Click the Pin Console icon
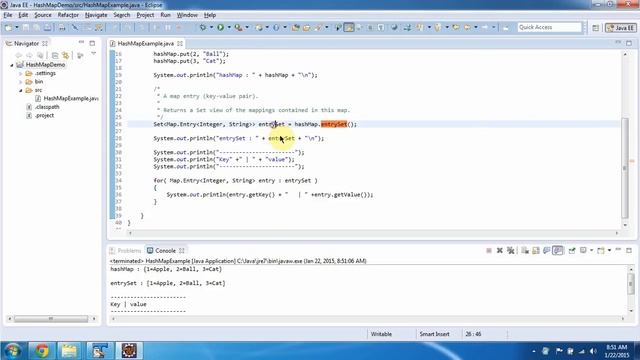Image resolution: width=640 pixels, height=360 pixels. point(572,250)
